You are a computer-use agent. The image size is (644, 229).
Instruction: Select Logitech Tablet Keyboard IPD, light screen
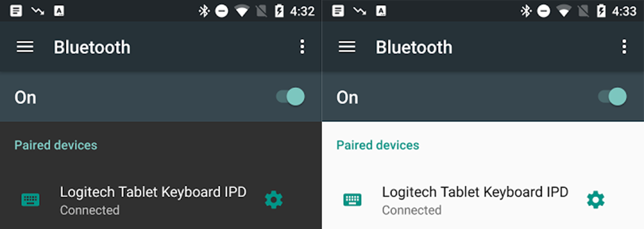[475, 192]
